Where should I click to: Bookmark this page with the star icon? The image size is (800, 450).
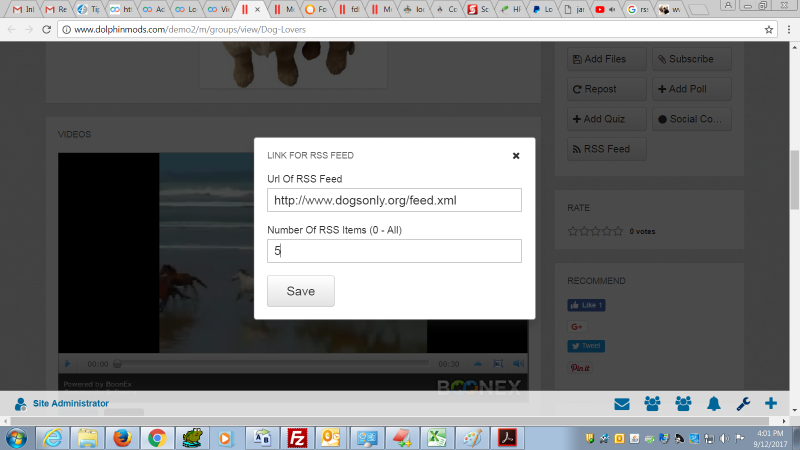pyautogui.click(x=769, y=30)
